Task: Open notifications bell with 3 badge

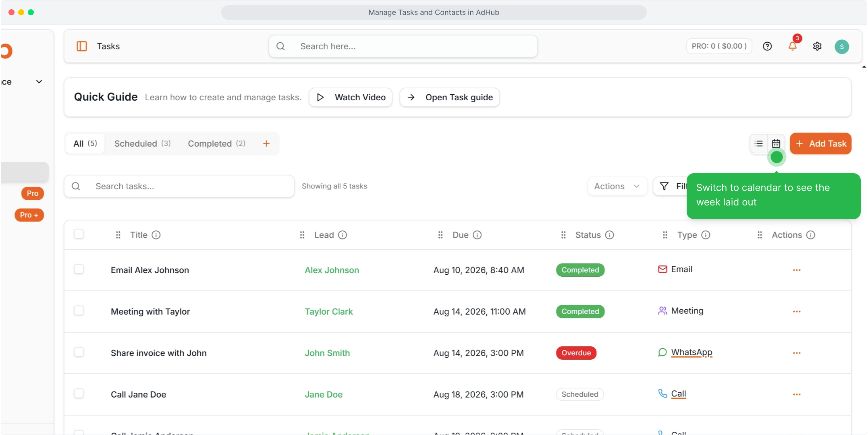Action: pos(793,46)
